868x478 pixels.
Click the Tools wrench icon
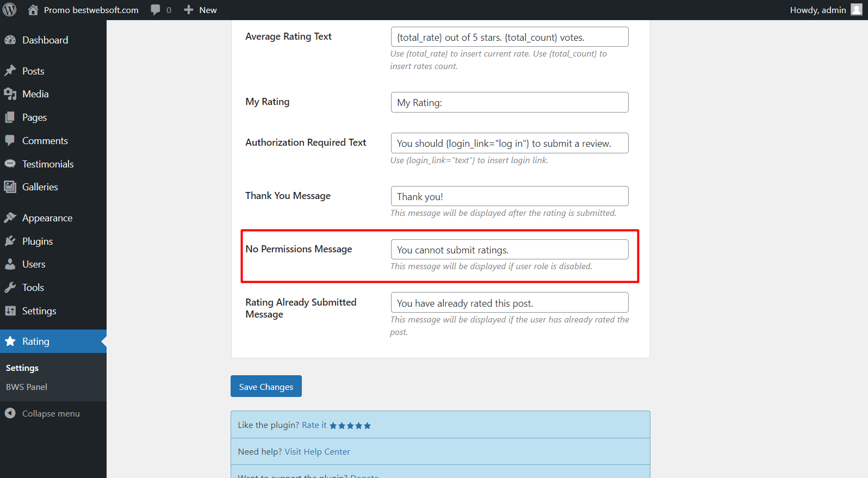click(10, 288)
